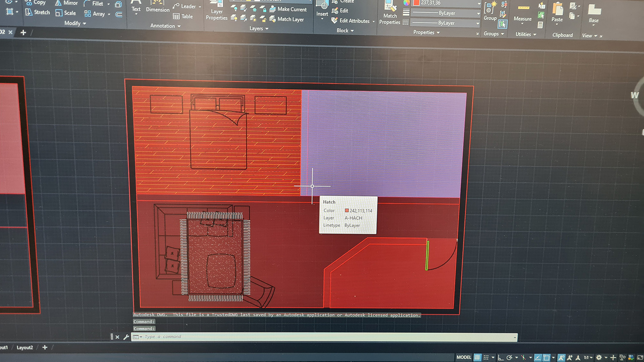
Task: Select the Stretch tool in Modify panel
Action: click(x=37, y=12)
